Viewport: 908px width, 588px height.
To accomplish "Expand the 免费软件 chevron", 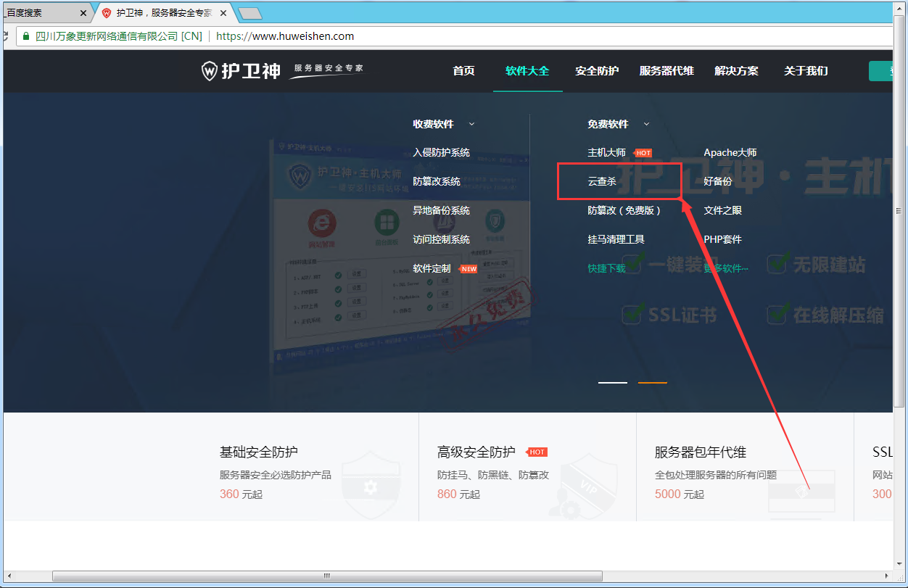I will coord(646,124).
